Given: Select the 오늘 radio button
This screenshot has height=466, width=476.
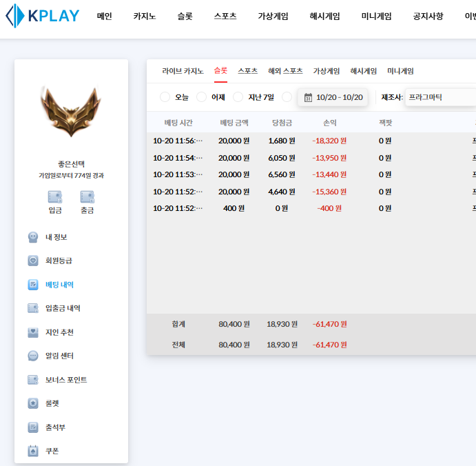Looking at the screenshot, I should (165, 97).
